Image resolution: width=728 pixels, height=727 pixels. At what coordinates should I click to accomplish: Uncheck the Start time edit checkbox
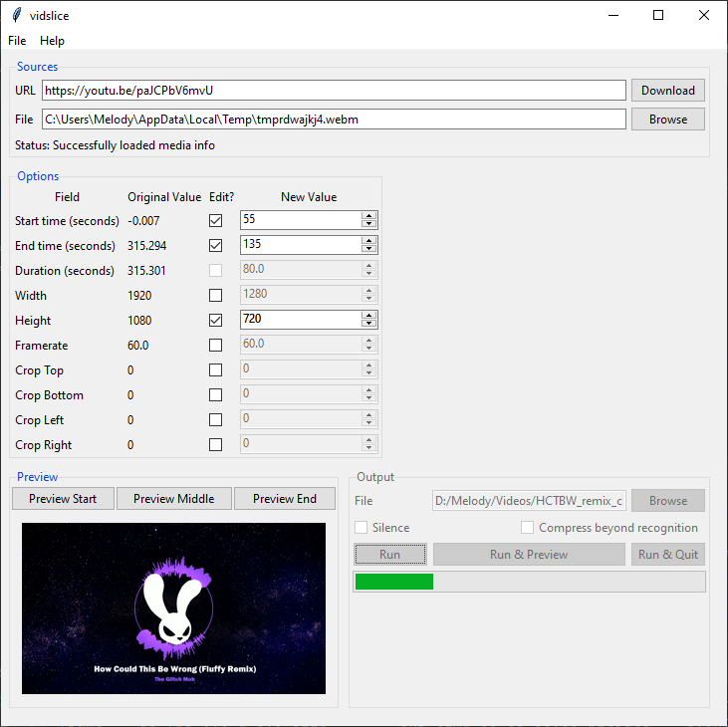coord(215,220)
